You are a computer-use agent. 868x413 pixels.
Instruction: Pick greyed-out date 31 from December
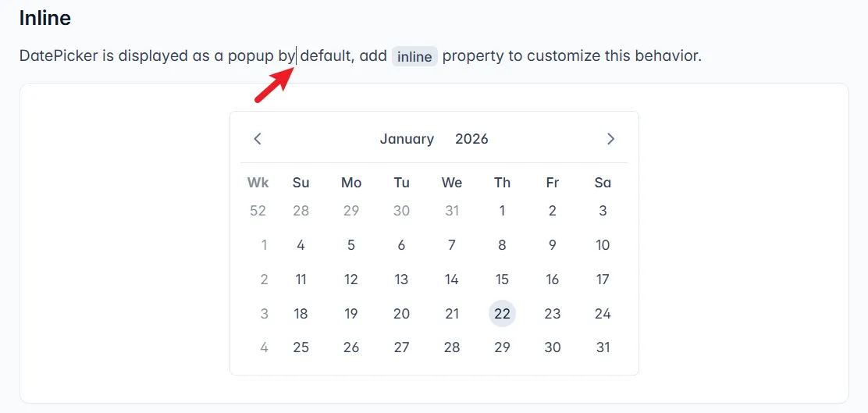[452, 211]
